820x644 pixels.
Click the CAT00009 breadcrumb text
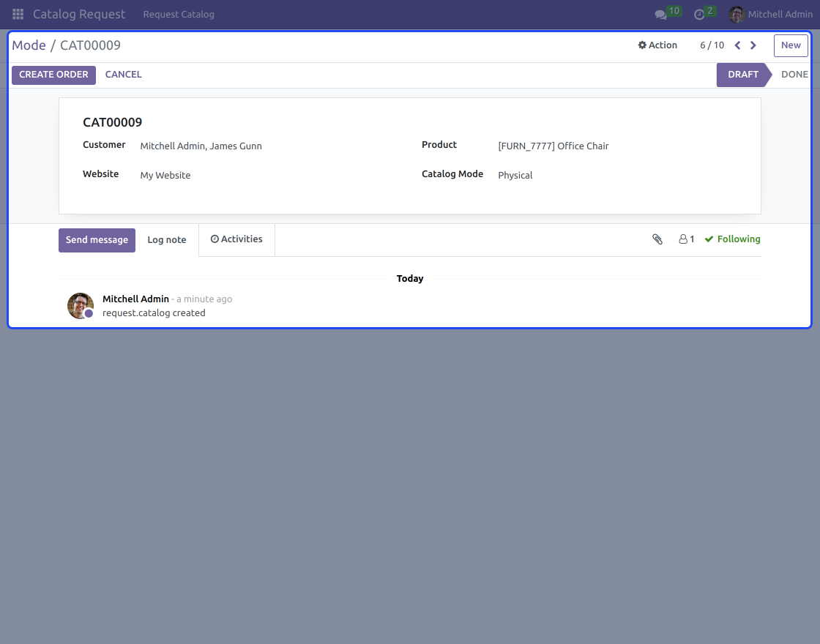pos(91,45)
